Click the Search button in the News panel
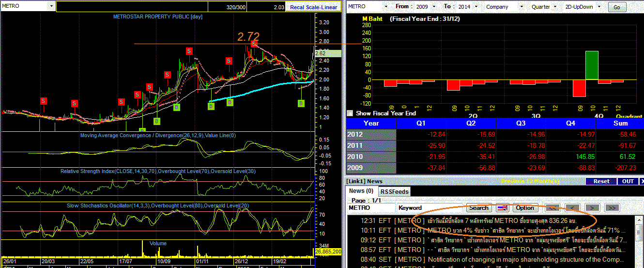Screen dimensions: 644x268 tap(479, 208)
